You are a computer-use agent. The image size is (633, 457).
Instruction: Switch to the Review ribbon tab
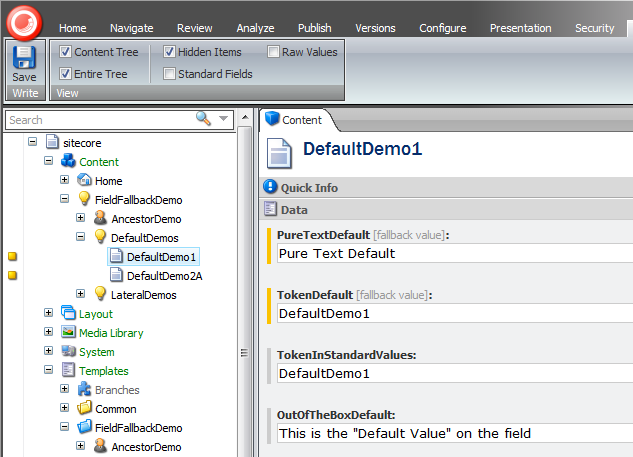[x=195, y=28]
